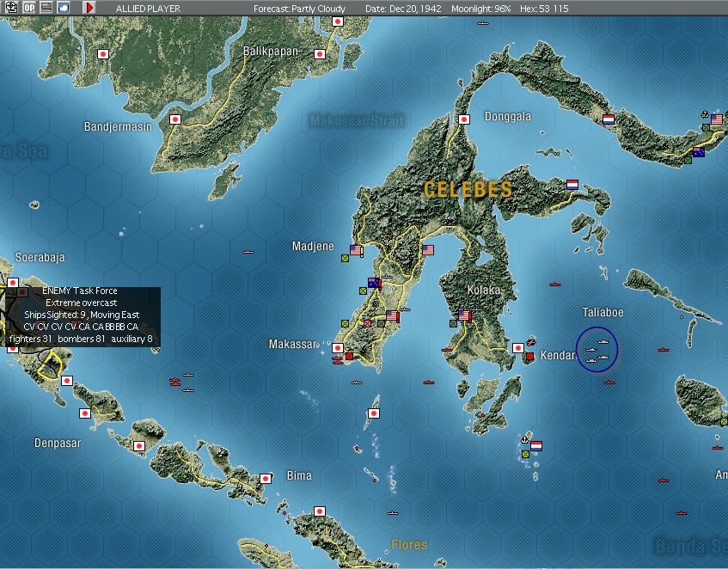Select the Australian flag unit south of Madjene
This screenshot has height=569, width=728.
[373, 283]
